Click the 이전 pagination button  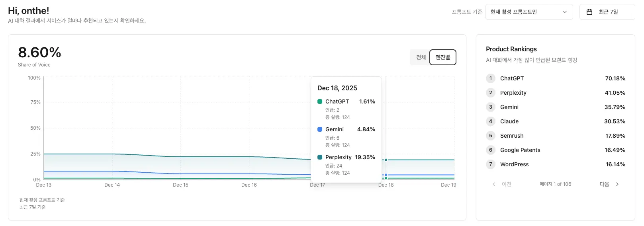point(506,184)
